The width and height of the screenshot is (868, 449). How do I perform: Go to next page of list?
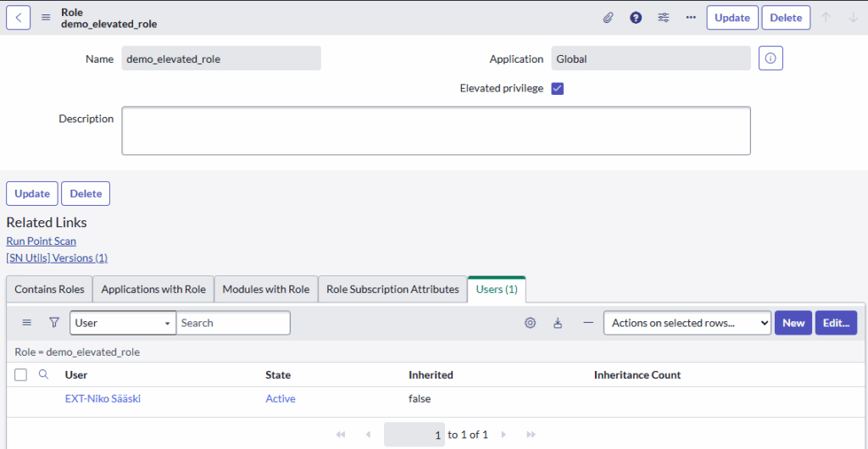[504, 435]
